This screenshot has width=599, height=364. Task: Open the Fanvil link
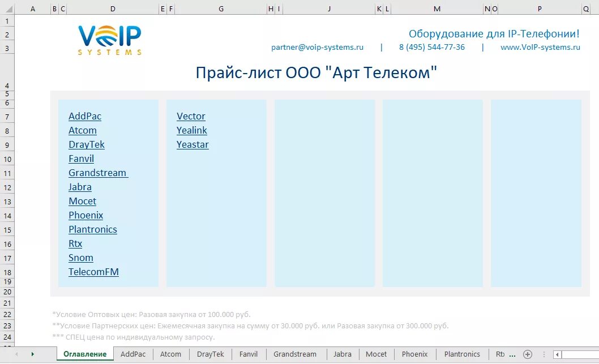point(81,159)
